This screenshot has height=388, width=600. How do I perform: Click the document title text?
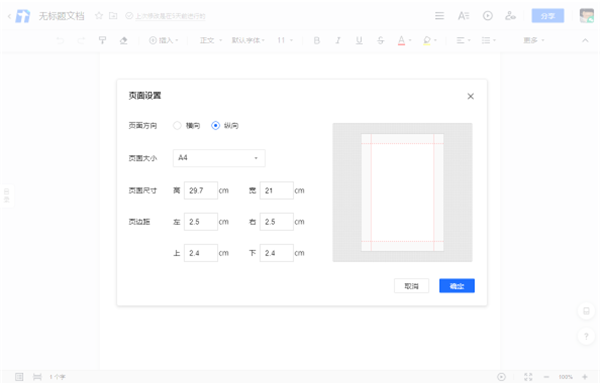click(x=61, y=16)
